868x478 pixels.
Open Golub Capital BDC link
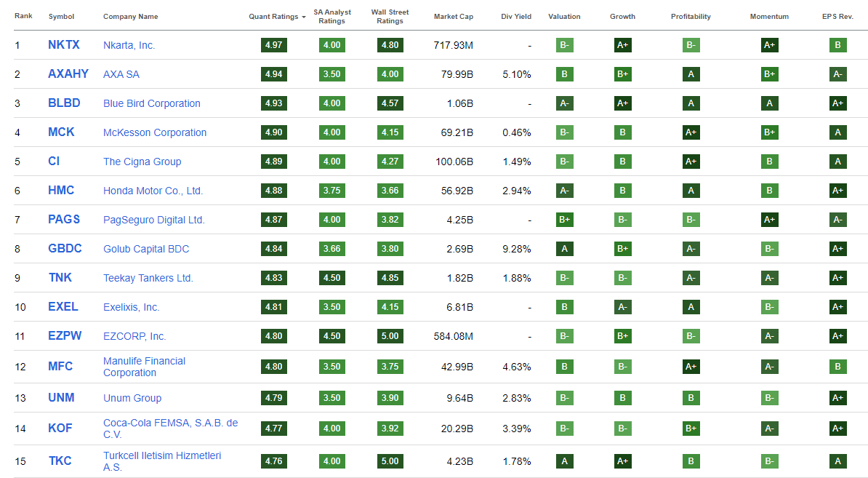pos(146,249)
